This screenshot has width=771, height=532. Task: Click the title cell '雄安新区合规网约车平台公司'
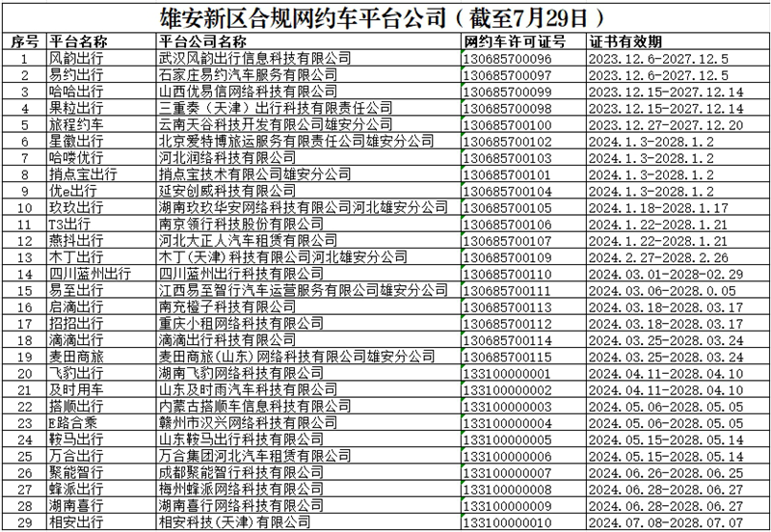tap(385, 17)
